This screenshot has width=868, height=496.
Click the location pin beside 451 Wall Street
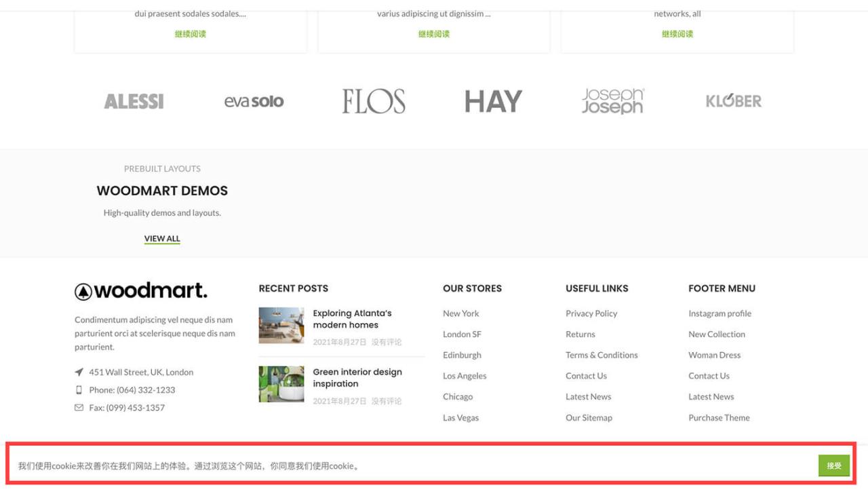[x=79, y=372]
